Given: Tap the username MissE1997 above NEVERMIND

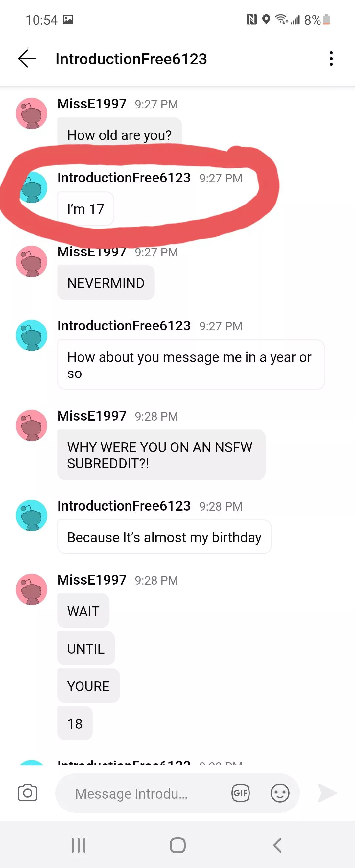Looking at the screenshot, I should click(91, 252).
